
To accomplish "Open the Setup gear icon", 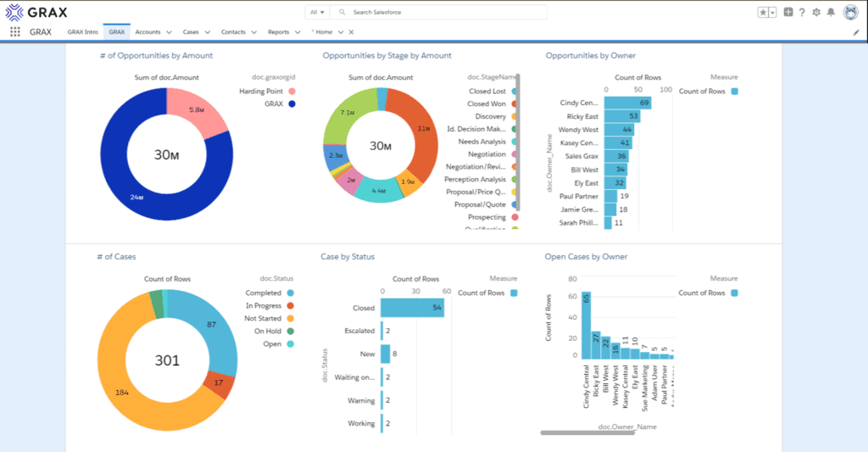I will [x=816, y=12].
